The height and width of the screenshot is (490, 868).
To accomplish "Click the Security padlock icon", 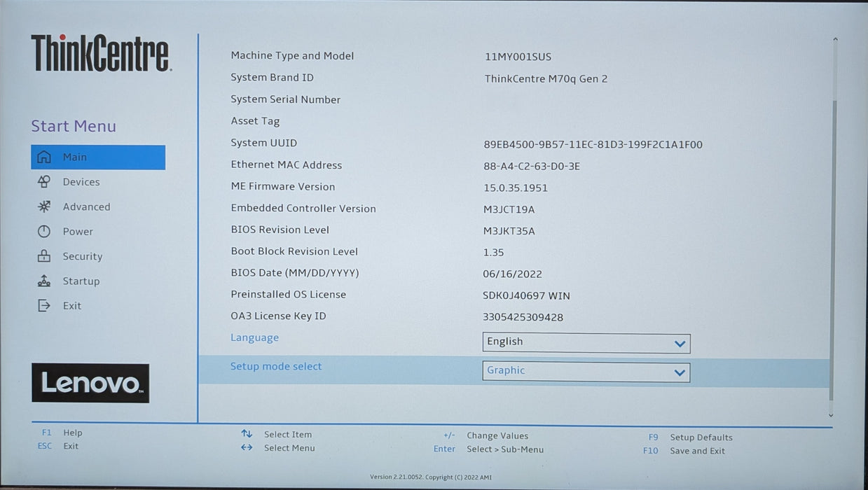I will (44, 256).
